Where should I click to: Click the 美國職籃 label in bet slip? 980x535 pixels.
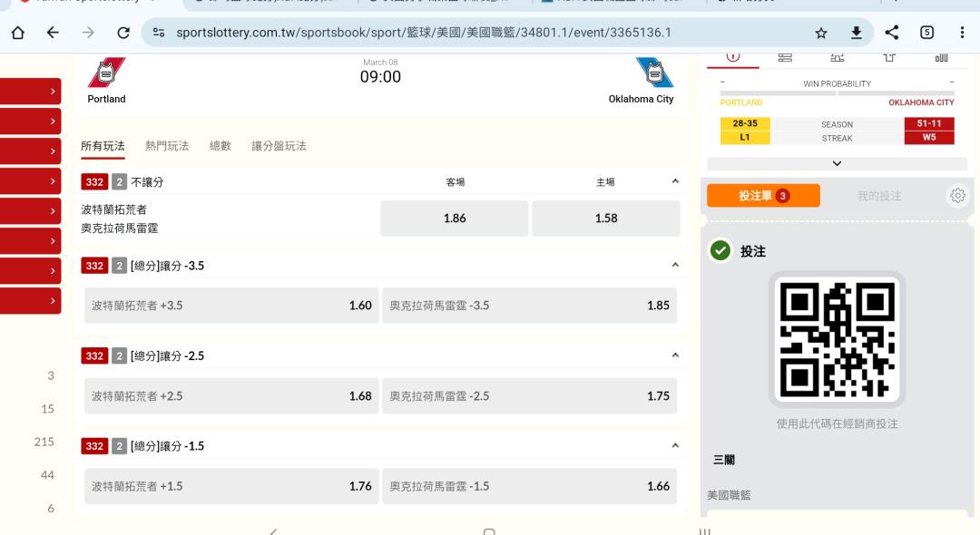coord(729,495)
